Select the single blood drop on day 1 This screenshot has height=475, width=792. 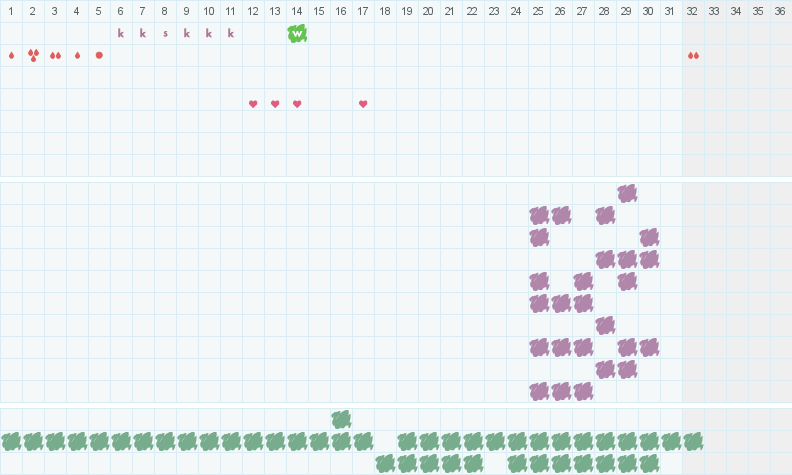pyautogui.click(x=11, y=55)
